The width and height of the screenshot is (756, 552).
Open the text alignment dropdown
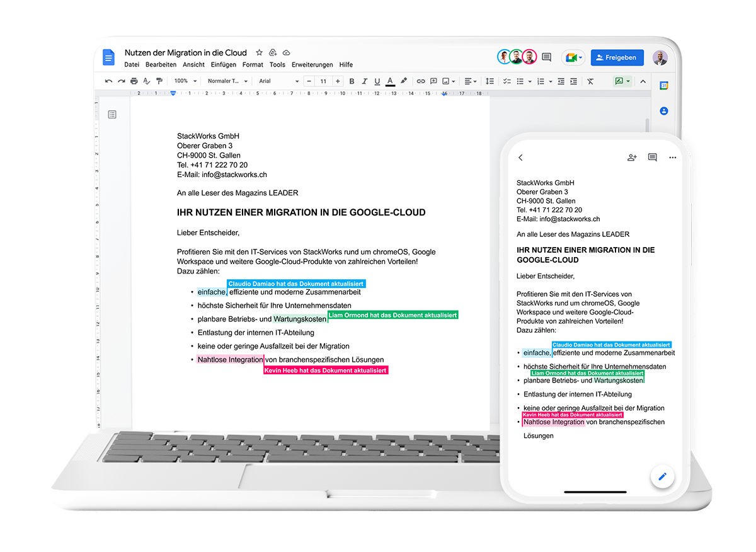[471, 81]
